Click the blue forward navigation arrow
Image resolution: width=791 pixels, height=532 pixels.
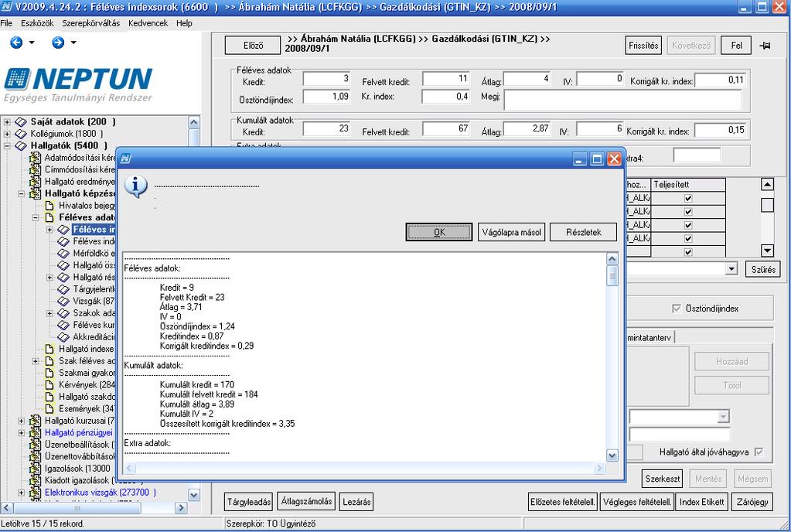pos(58,43)
